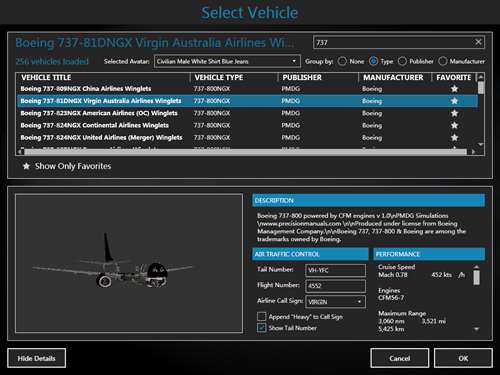Image resolution: width=500 pixels, height=375 pixels.
Task: Sort list by Publisher column header
Action: [x=302, y=77]
